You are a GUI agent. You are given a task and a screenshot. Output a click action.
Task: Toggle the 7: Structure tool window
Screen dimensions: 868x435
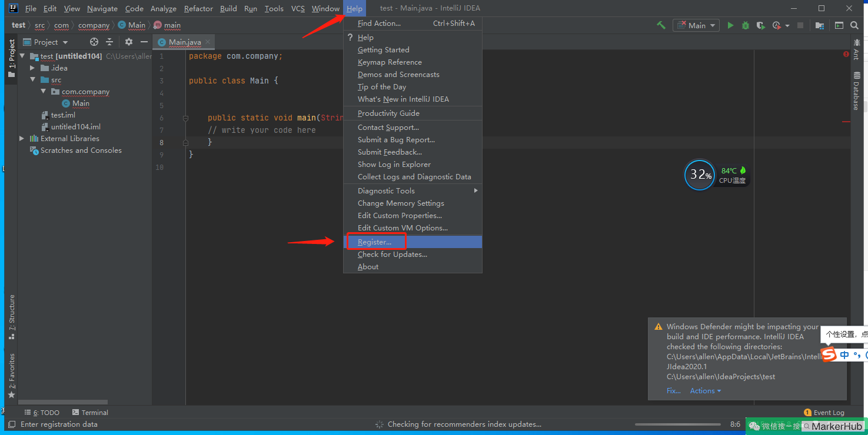pyautogui.click(x=11, y=317)
